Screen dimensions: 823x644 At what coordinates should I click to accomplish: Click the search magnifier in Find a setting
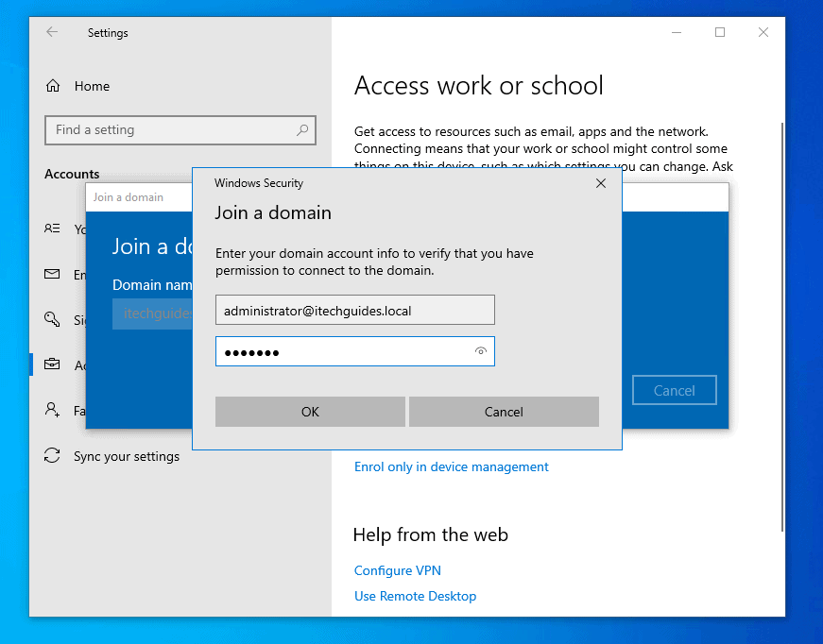coord(302,129)
